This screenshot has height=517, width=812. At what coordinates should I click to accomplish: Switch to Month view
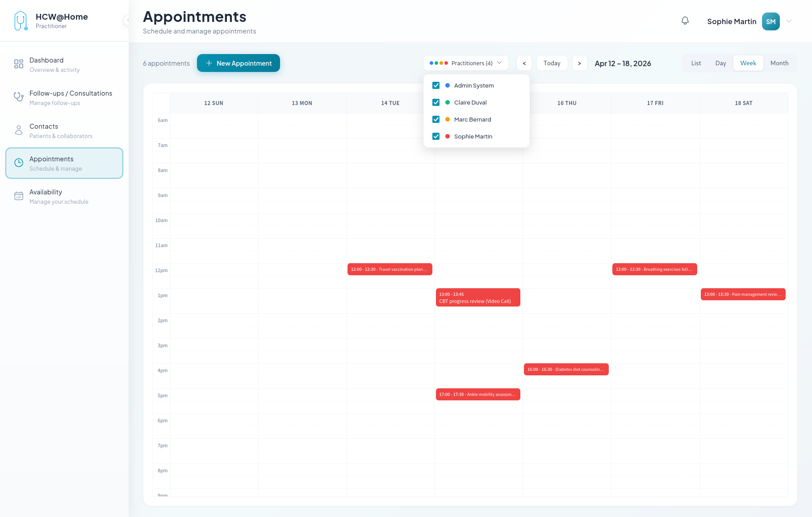pyautogui.click(x=779, y=63)
